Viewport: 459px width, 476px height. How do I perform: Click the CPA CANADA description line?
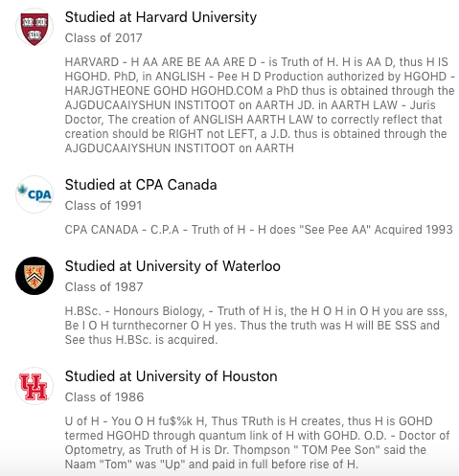(259, 230)
